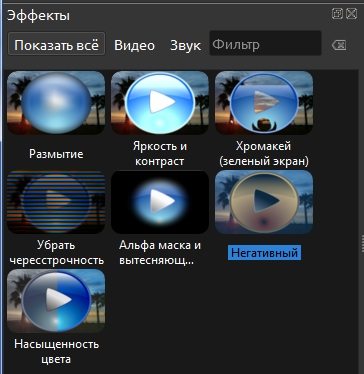364x374 pixels.
Task: Clear the filter text with the erase icon
Action: 339,45
